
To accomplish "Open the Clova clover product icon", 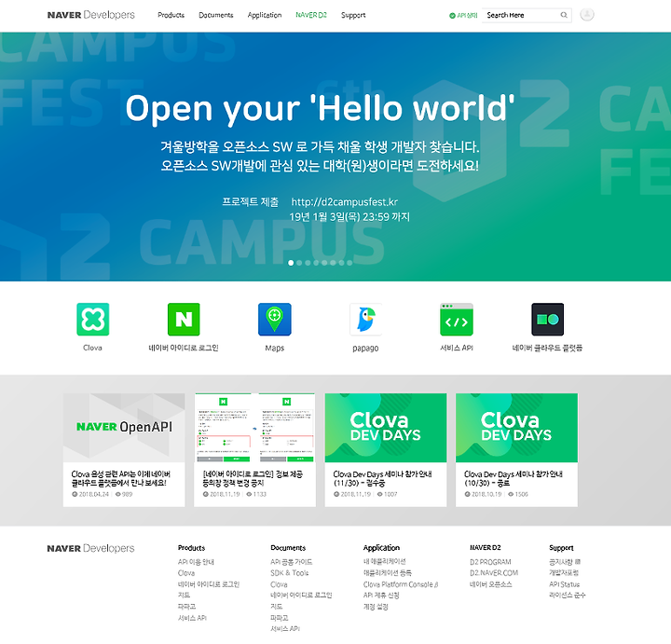I will point(93,320).
